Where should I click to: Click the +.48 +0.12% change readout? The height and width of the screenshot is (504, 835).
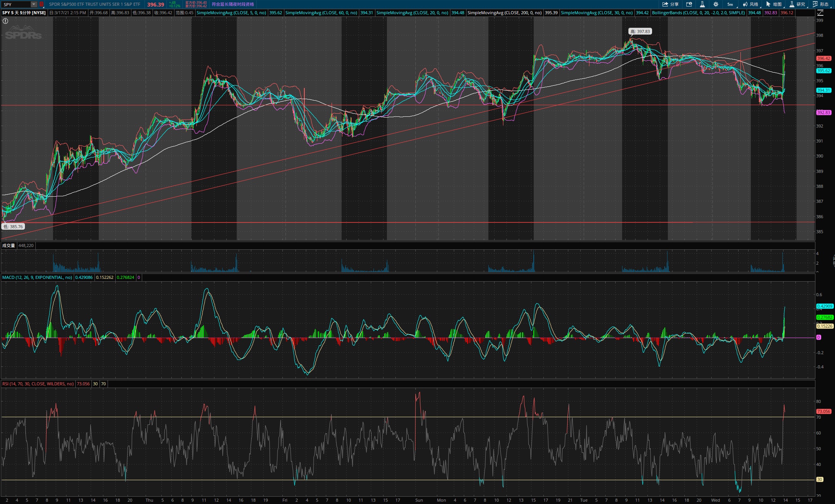point(174,4)
